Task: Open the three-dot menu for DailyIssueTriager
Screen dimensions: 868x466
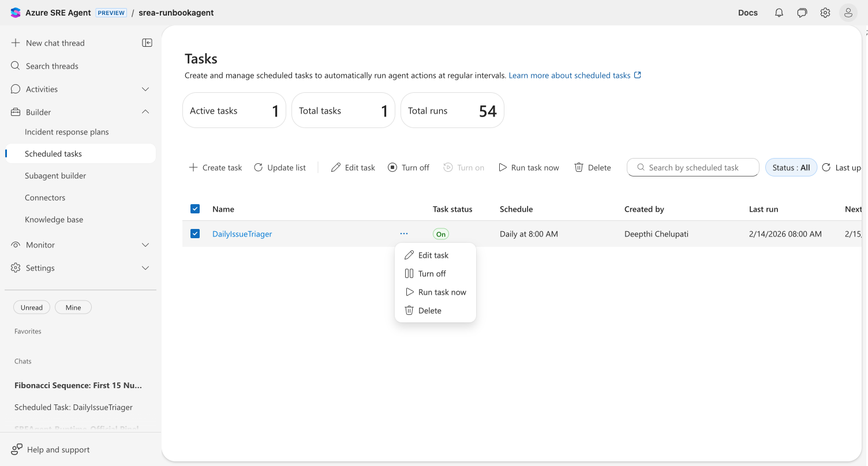Action: (x=404, y=234)
